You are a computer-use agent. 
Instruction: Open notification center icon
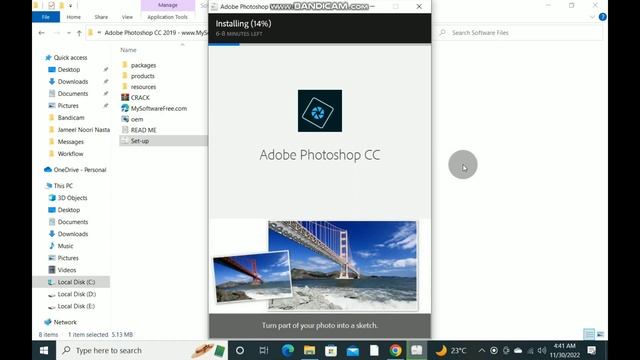(x=591, y=350)
